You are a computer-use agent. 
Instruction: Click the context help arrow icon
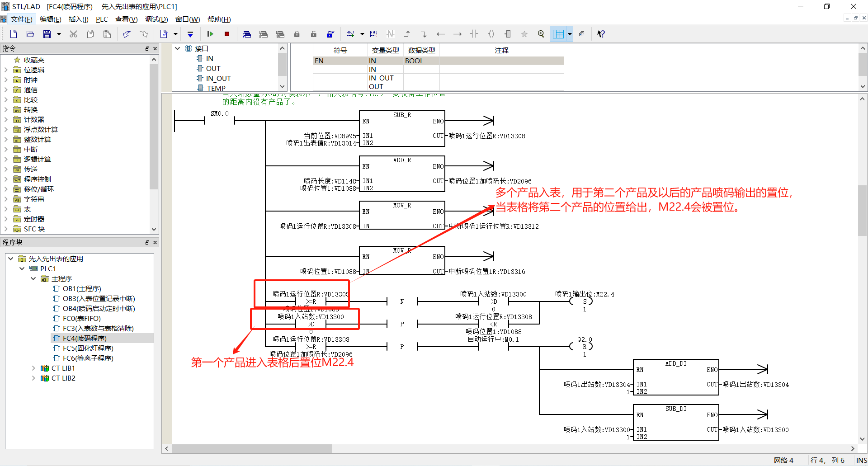coord(601,34)
